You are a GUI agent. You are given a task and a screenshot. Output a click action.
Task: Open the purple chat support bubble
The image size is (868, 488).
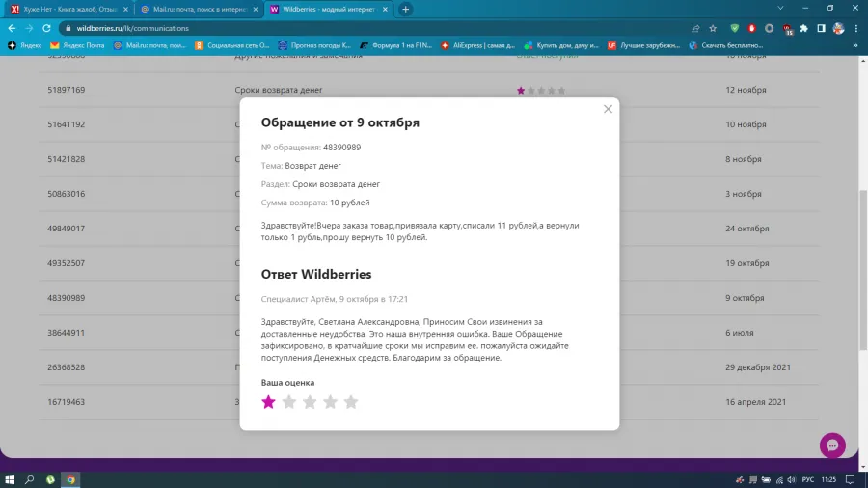click(x=832, y=446)
